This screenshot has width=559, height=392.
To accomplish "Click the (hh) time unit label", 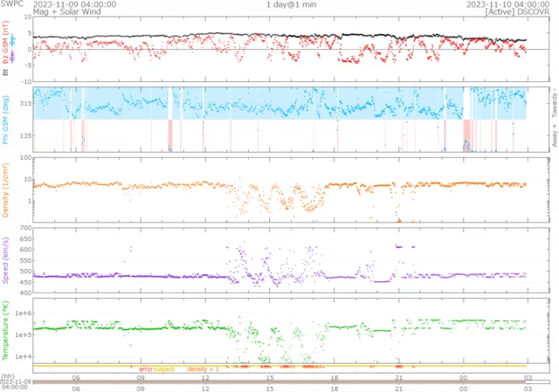I will pos(9,376).
